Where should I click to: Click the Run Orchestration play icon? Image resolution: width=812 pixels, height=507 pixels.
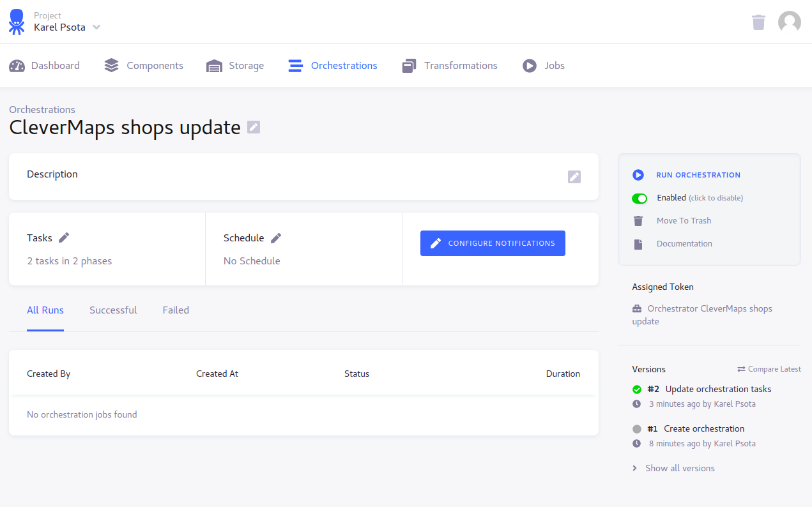click(638, 175)
